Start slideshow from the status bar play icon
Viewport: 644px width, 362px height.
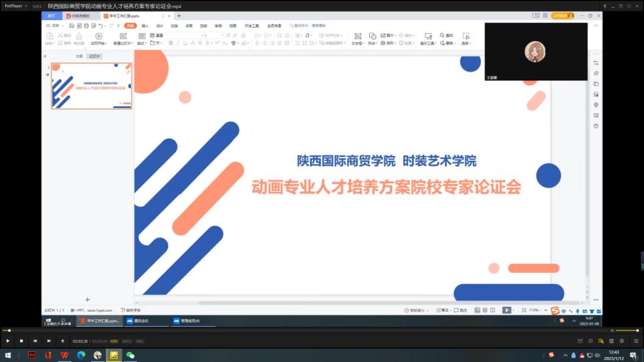coord(506,310)
